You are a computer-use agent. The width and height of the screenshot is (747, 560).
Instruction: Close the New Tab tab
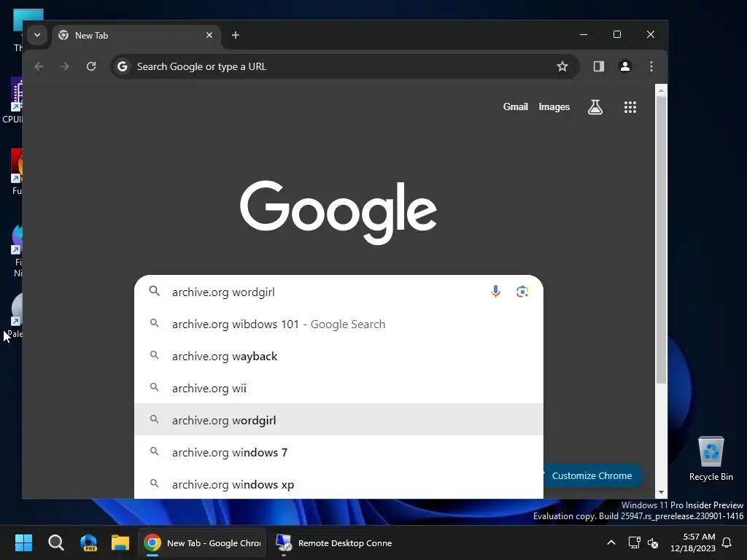pyautogui.click(x=209, y=35)
